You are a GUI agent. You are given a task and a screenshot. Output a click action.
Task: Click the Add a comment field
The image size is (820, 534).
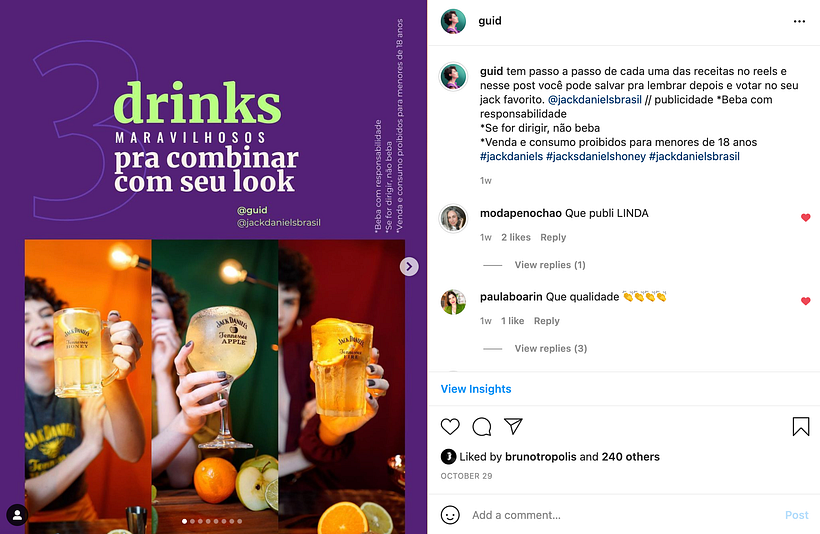(x=620, y=515)
